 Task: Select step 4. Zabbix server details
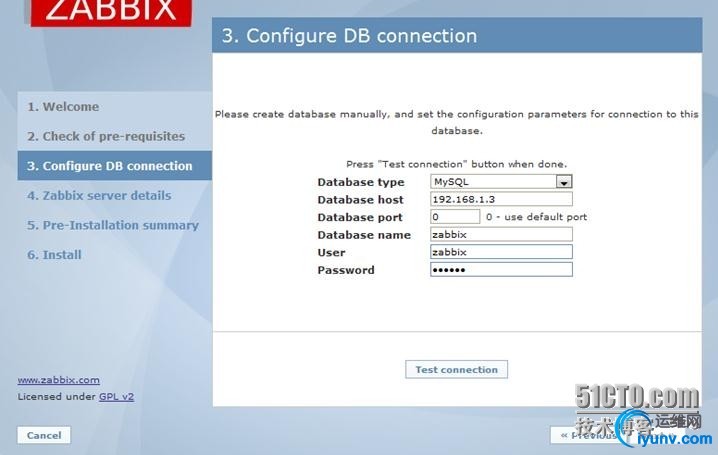[x=99, y=195]
